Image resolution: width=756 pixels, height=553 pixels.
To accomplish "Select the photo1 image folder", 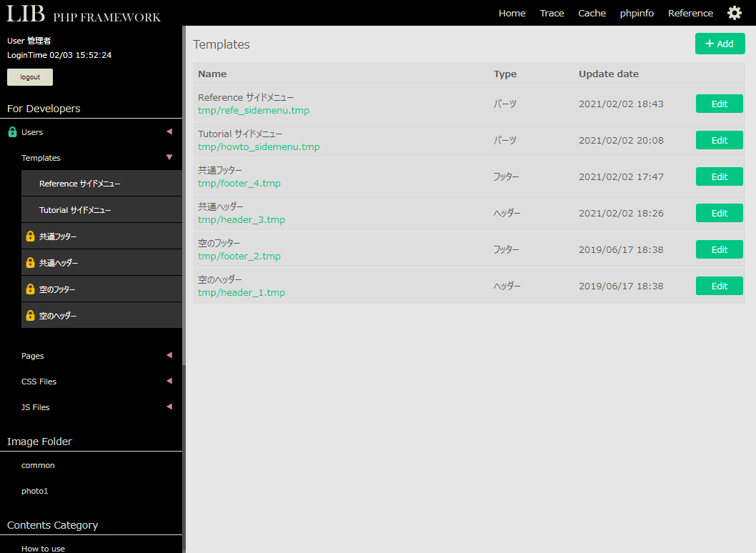I will (x=35, y=491).
